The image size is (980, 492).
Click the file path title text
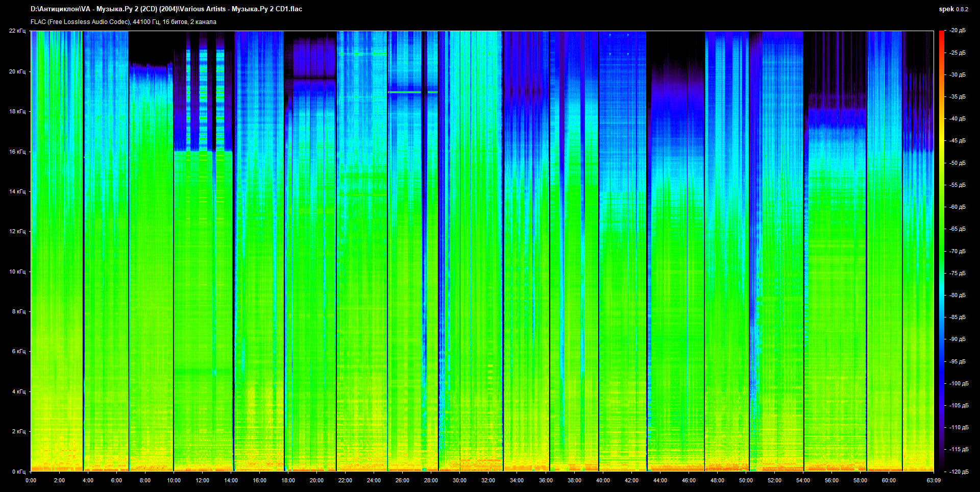pos(166,9)
